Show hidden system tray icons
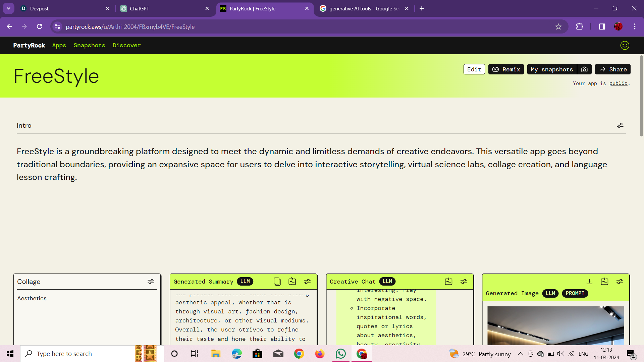The image size is (644, 362). tap(520, 354)
